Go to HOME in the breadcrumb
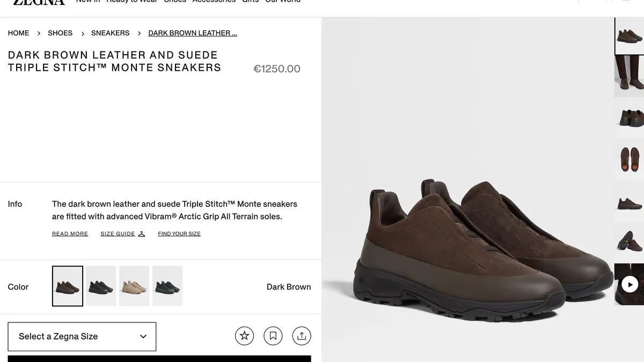Image resolution: width=644 pixels, height=362 pixels. coord(18,33)
